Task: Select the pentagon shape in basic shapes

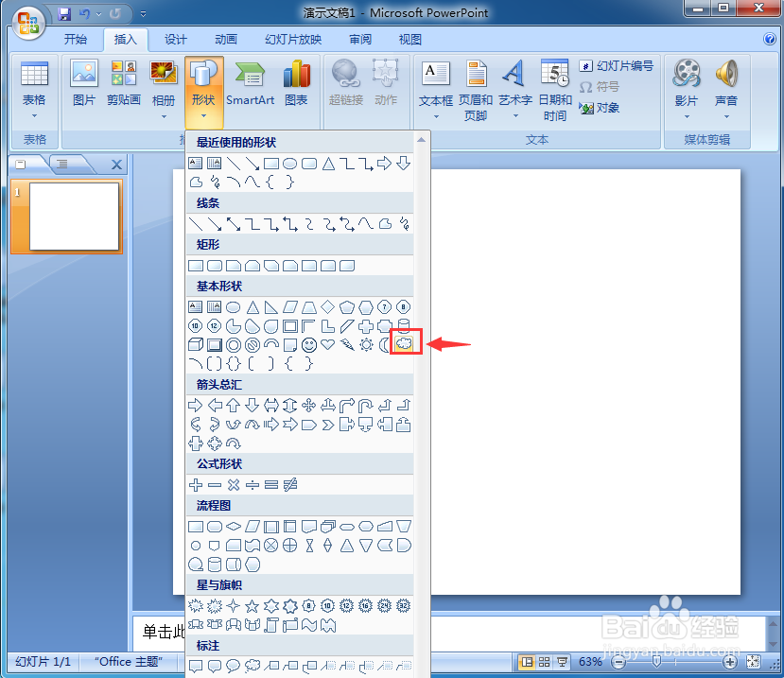Action: coord(347,307)
